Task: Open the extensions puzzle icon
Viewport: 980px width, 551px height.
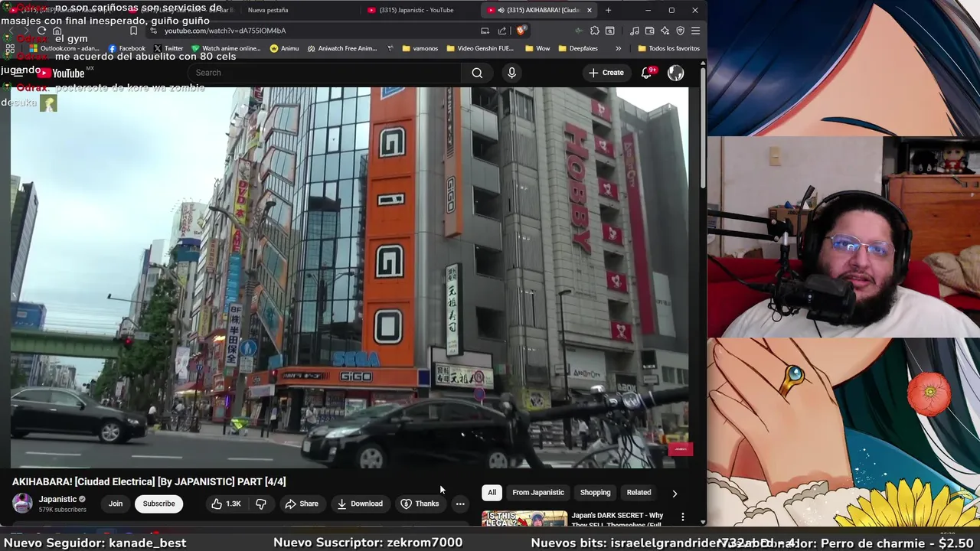Action: pos(595,31)
